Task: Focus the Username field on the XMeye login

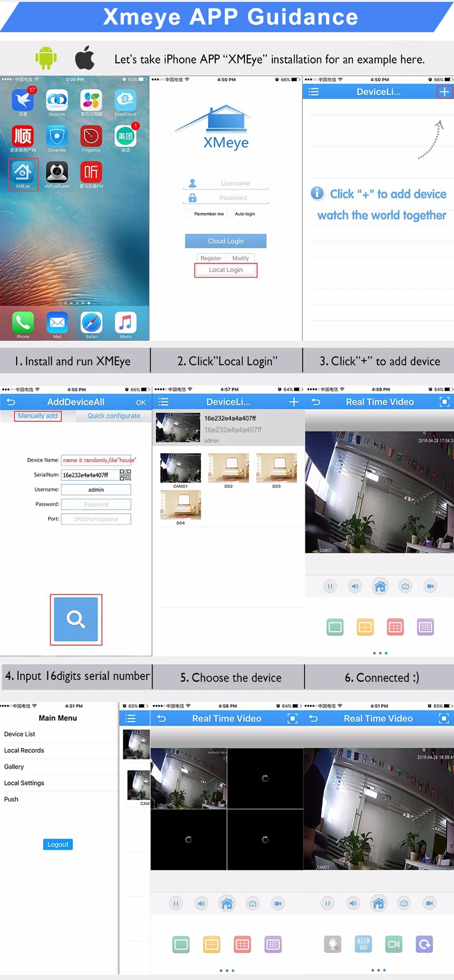Action: pyautogui.click(x=226, y=183)
